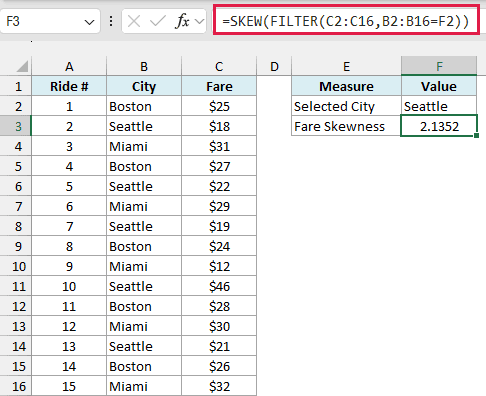
Task: Select the Boston cell in row 5
Action: coord(144,166)
